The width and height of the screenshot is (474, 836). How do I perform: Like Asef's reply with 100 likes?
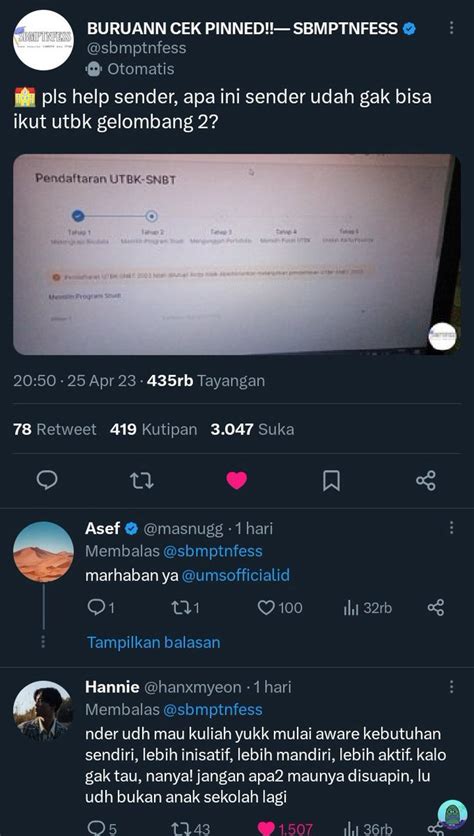[280, 607]
